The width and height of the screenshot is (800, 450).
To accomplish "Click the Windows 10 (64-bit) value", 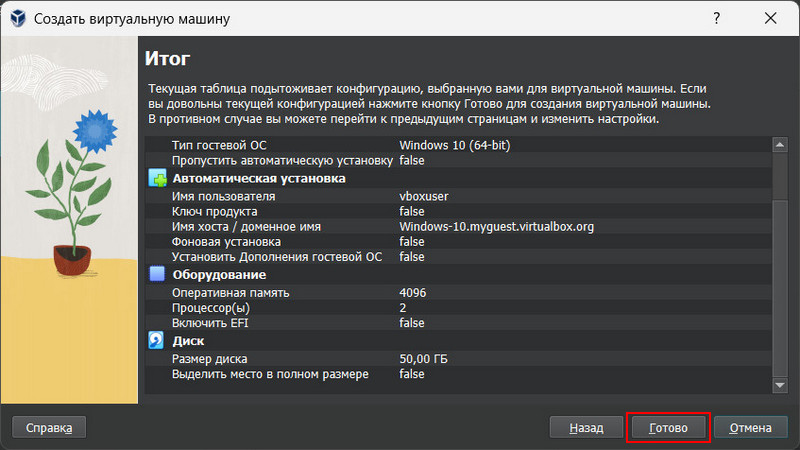I will click(455, 145).
